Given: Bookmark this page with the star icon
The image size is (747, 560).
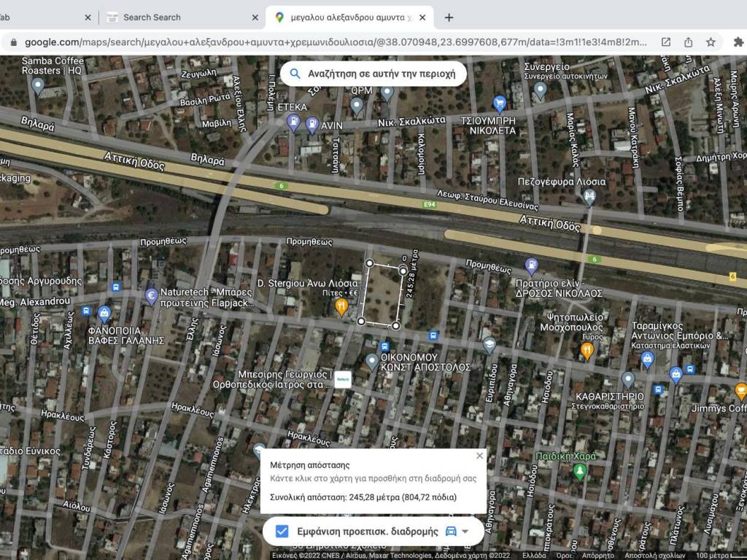Looking at the screenshot, I should pos(711,42).
